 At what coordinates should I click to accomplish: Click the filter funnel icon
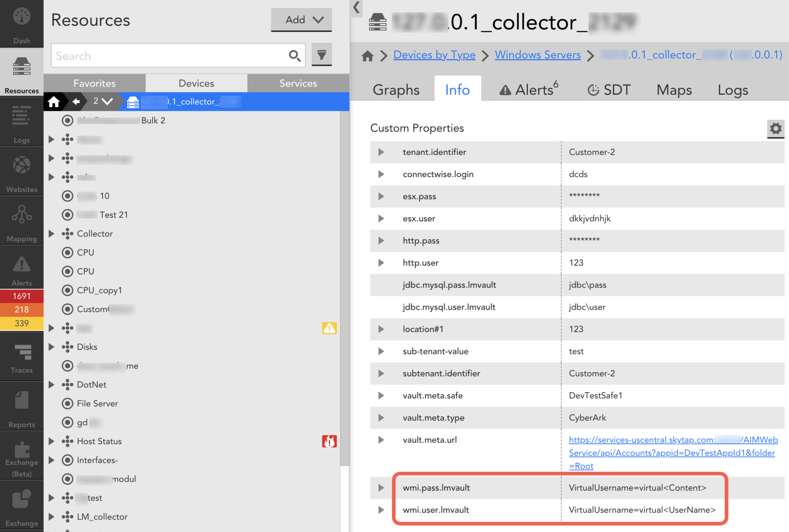[x=322, y=55]
